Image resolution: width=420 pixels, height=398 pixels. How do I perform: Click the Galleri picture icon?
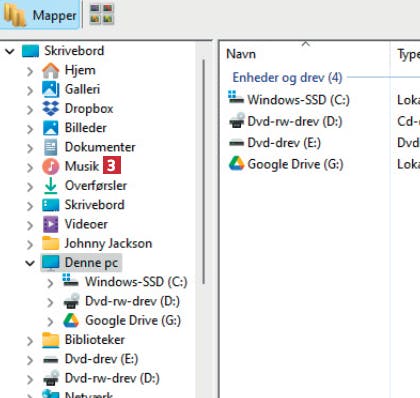51,89
